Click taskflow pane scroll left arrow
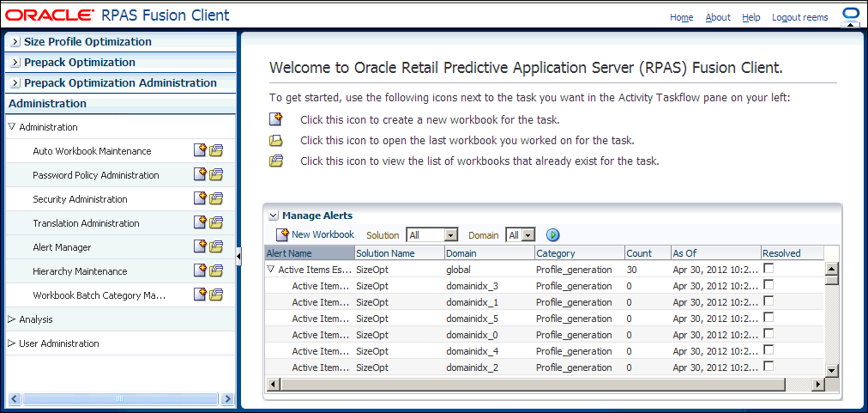Viewport: 868px width, 413px height. [15, 398]
